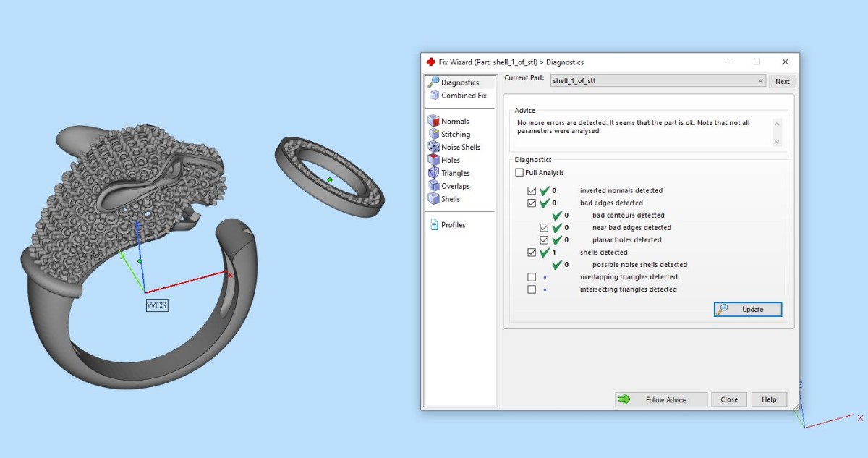
Task: Uncheck inverted normals detected checkbox
Action: [x=532, y=191]
